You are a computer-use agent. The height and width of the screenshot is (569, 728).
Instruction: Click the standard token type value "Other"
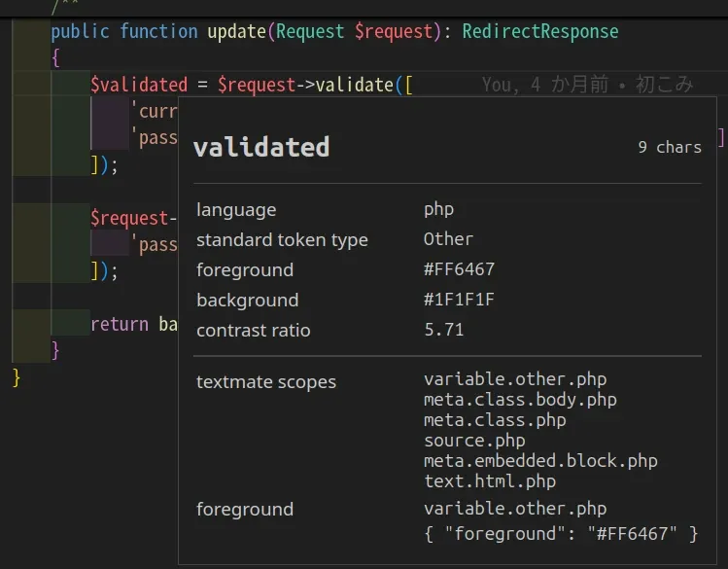point(448,239)
